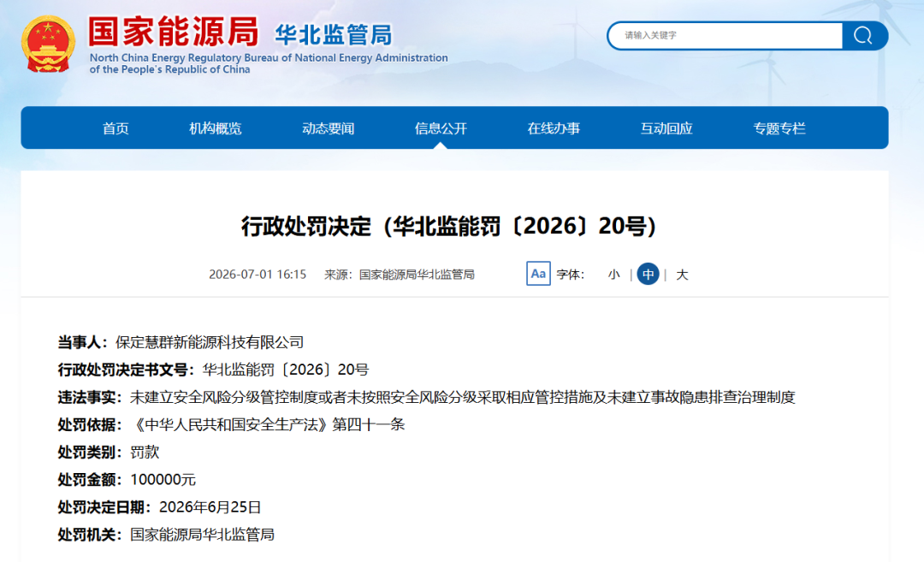Click the 处罚依据 label
Screen dimensions: 924x562
[90, 425]
